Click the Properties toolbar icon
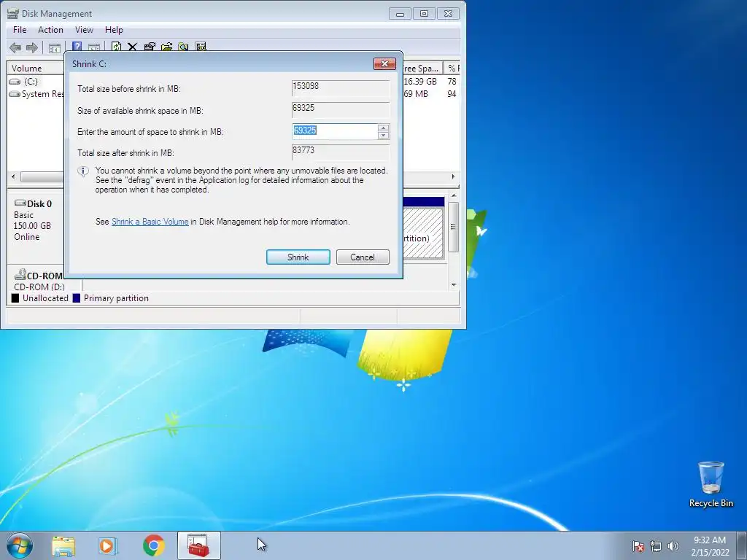Image resolution: width=747 pixels, height=560 pixels. pyautogui.click(x=150, y=47)
